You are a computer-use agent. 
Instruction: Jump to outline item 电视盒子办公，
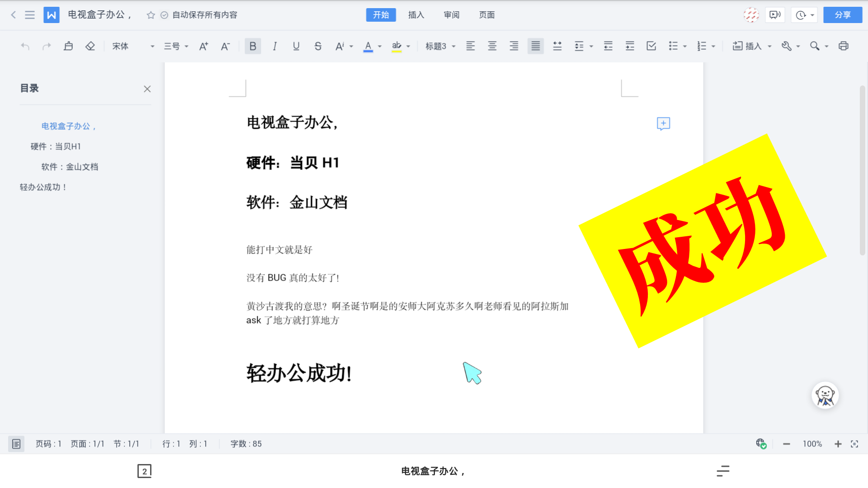pyautogui.click(x=69, y=126)
